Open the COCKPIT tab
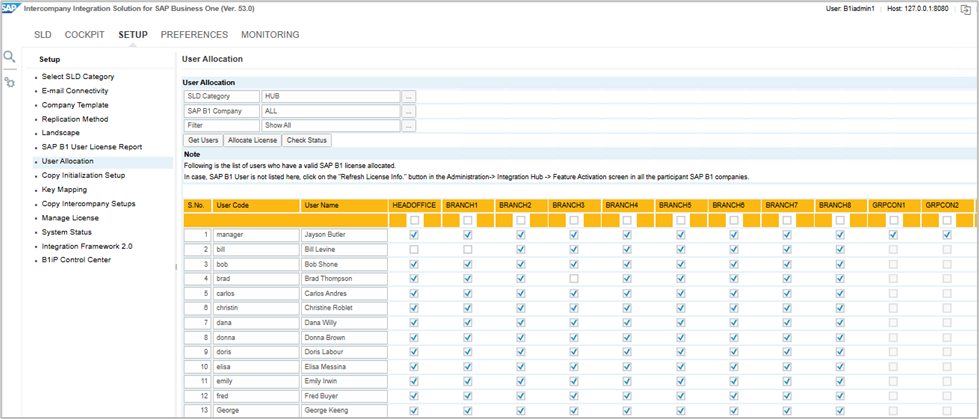This screenshot has height=419, width=979. coord(86,35)
